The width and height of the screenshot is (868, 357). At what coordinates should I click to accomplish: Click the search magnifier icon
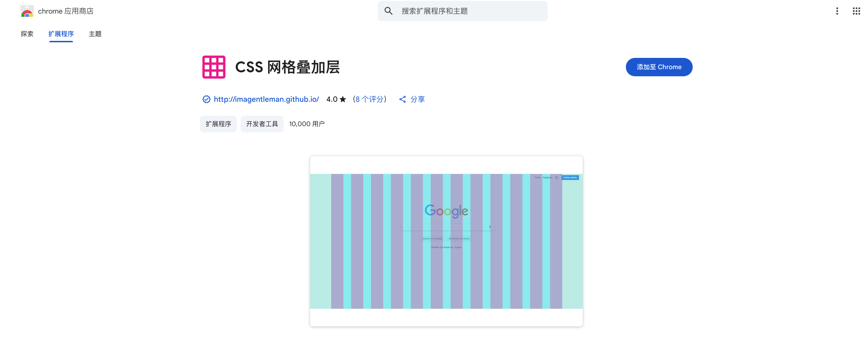point(388,11)
